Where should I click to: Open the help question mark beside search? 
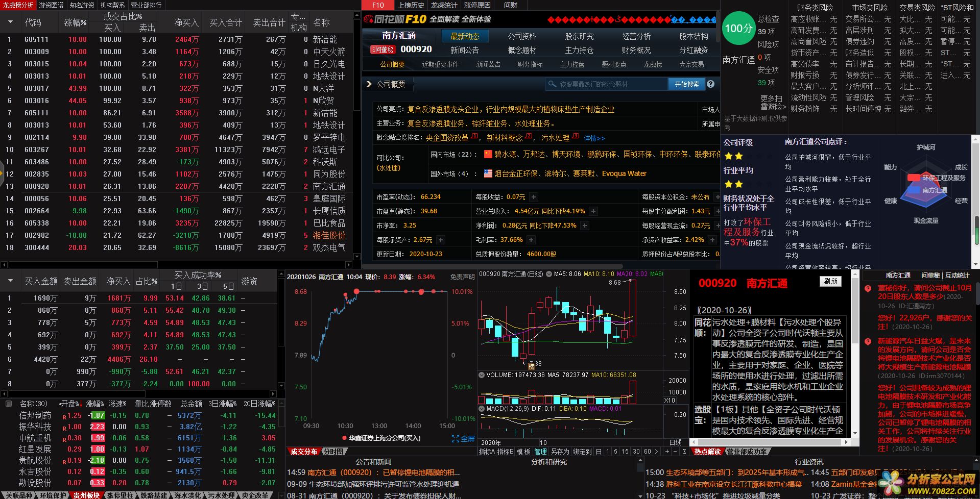[710, 84]
